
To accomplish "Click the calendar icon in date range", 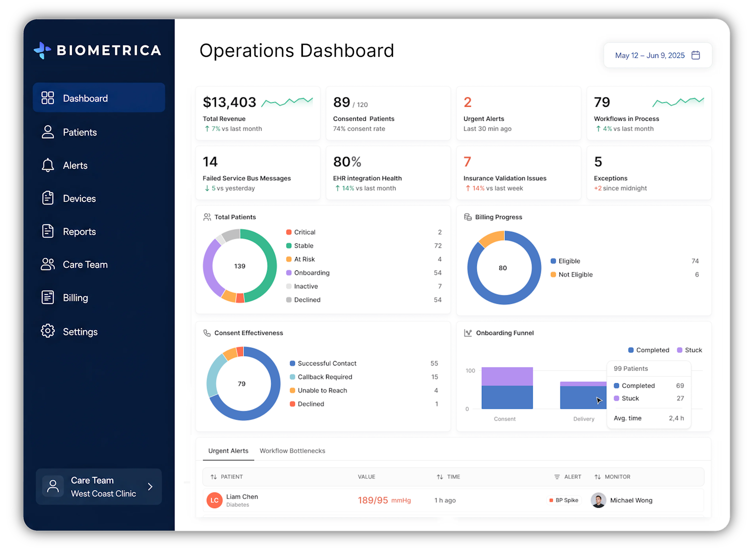I will coord(696,55).
